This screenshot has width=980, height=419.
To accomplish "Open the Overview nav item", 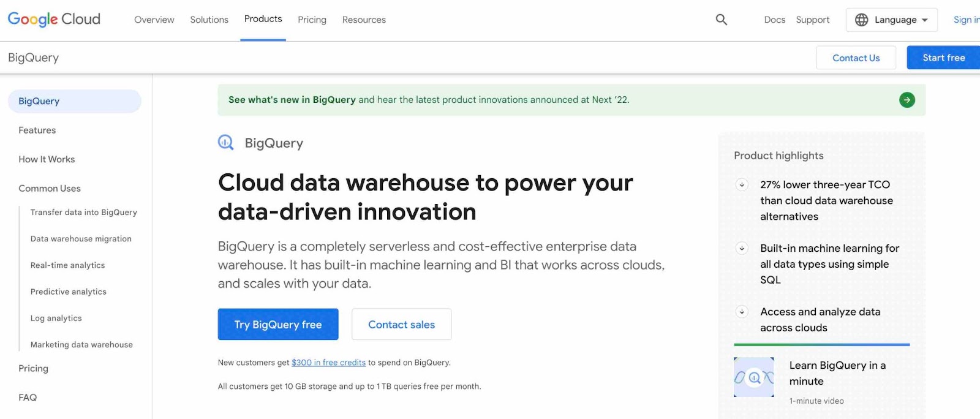I will click(x=154, y=20).
